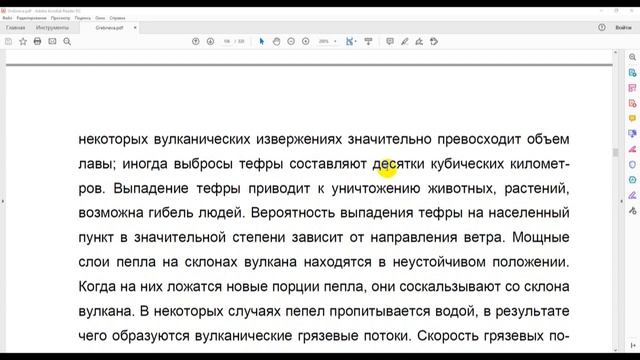
Task: Click the scrollbar up arrow
Action: click(616, 53)
